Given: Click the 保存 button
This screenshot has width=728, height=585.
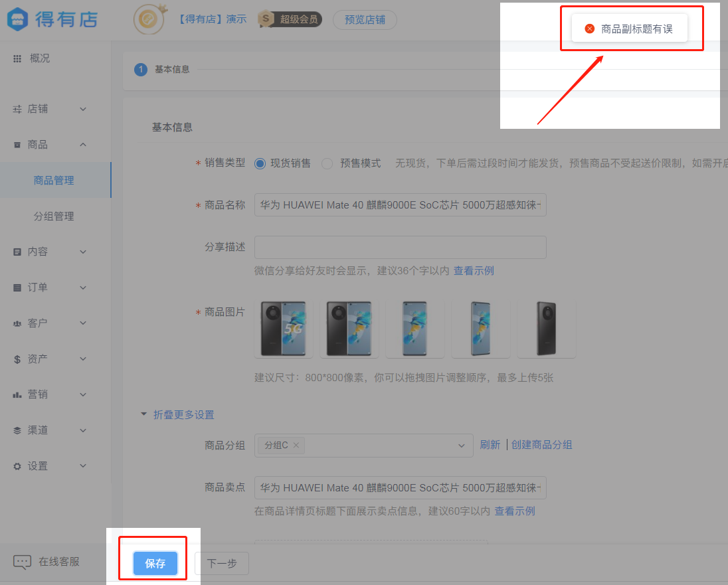Looking at the screenshot, I should tap(155, 564).
